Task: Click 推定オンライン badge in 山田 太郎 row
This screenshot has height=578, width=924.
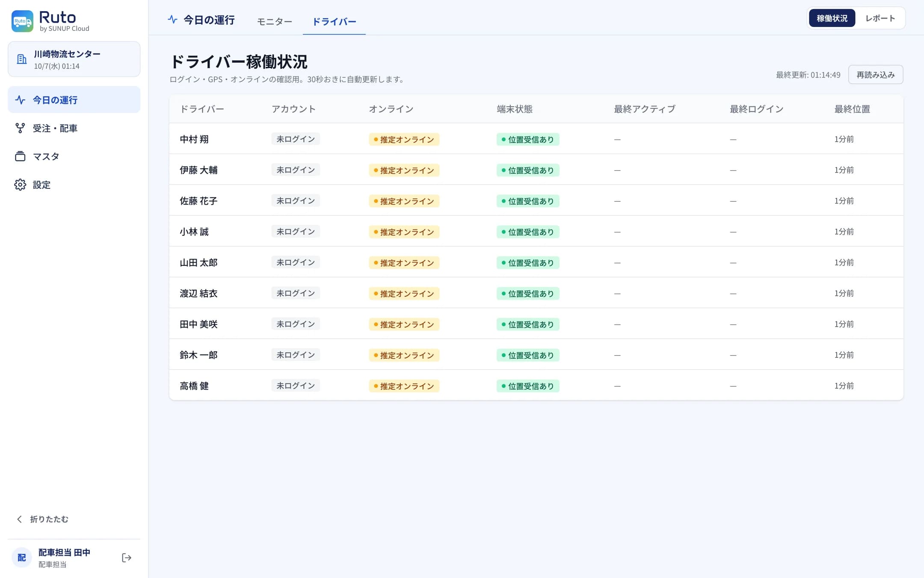Action: point(404,262)
